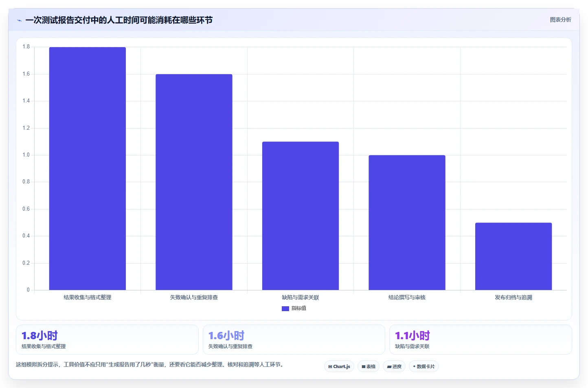Click the x-axis label 缺陷与需求关联
588x388 pixels.
point(301,297)
